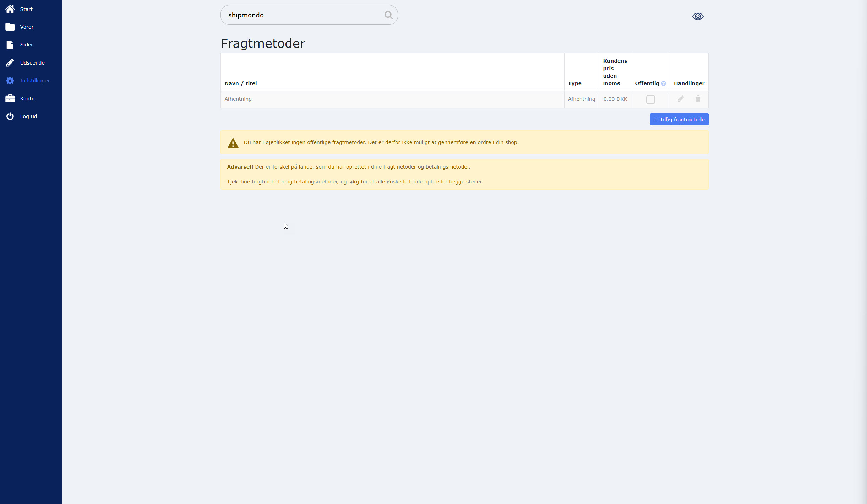This screenshot has height=504, width=867.
Task: Open the Offentlig help question mark
Action: (663, 83)
